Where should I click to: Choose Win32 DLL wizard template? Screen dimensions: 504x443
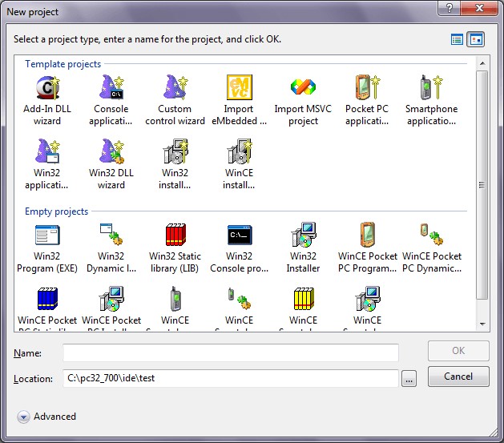(x=111, y=151)
